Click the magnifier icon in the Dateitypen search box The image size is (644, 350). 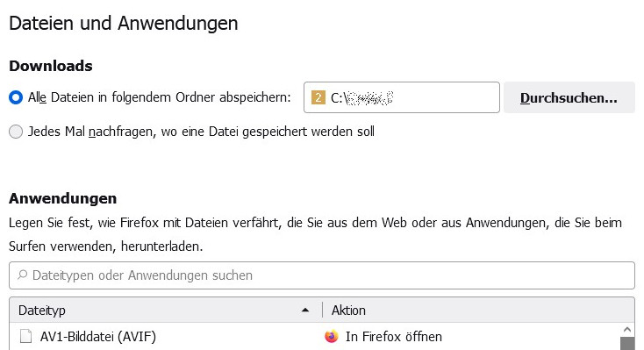tap(22, 275)
